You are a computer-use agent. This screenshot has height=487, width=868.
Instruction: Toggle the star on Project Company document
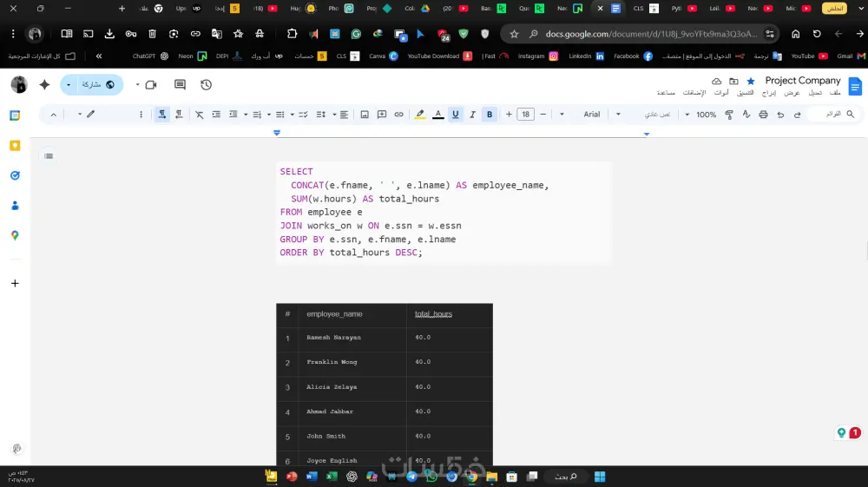coord(751,81)
